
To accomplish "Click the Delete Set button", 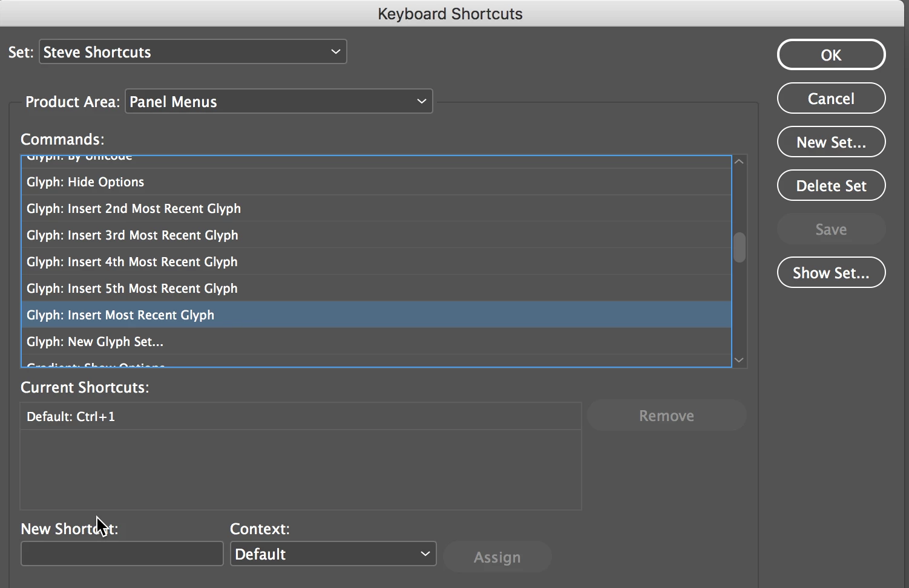I will [831, 186].
